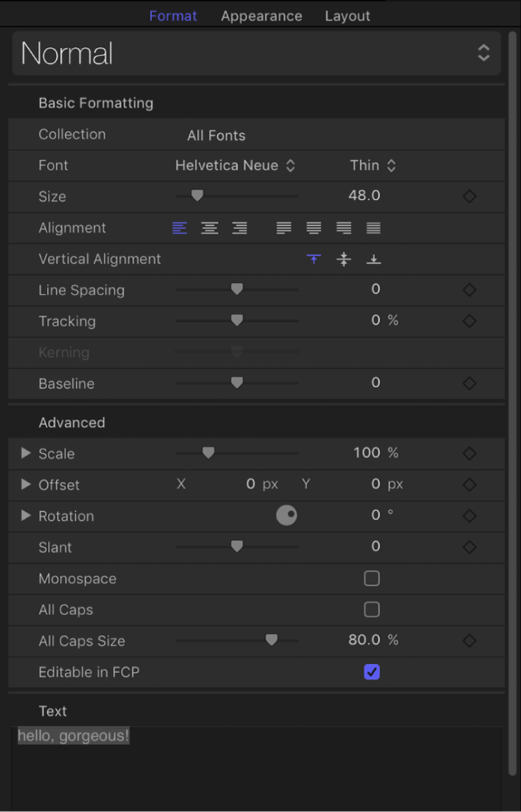Screen dimensions: 521x812
Task: Expand the Offset parameter
Action: pos(26,484)
